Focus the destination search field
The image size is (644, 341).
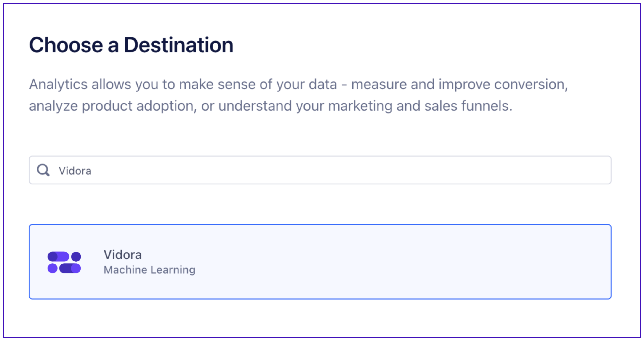click(320, 170)
